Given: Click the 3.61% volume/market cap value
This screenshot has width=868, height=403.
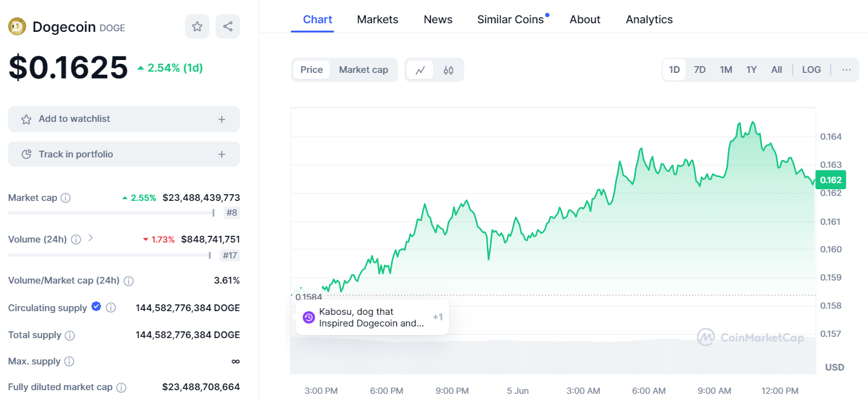Looking at the screenshot, I should 227,281.
